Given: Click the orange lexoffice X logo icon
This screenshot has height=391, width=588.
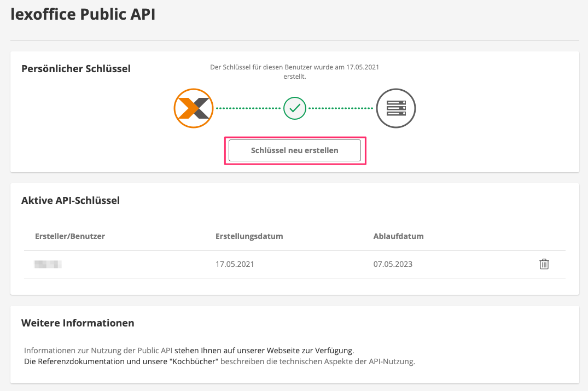Looking at the screenshot, I should pos(194,108).
